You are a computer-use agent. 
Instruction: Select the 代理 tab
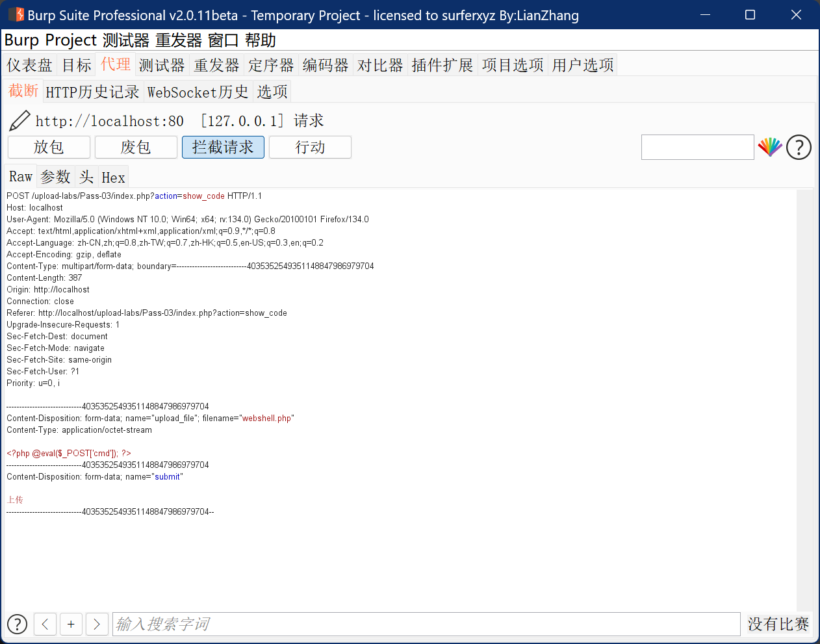(116, 64)
